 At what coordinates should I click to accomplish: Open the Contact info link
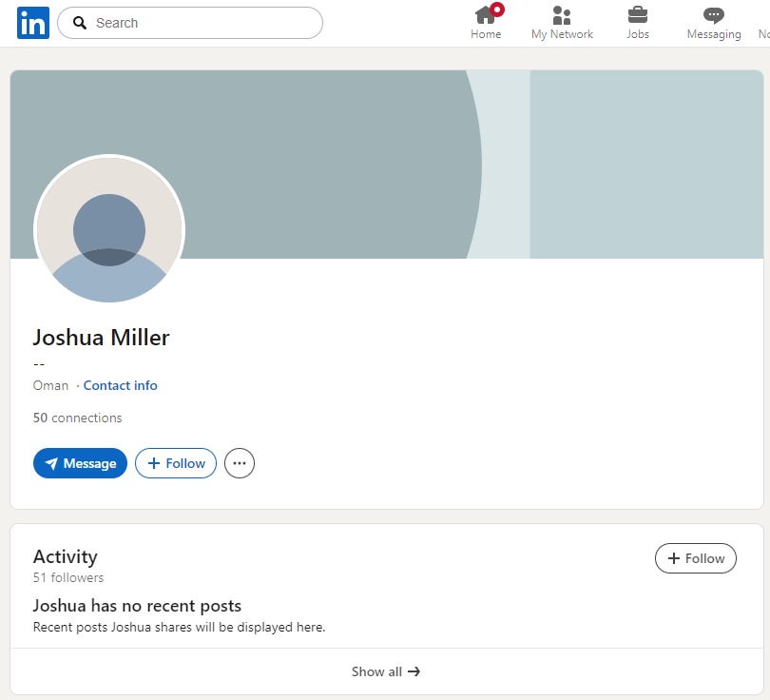pyautogui.click(x=120, y=385)
